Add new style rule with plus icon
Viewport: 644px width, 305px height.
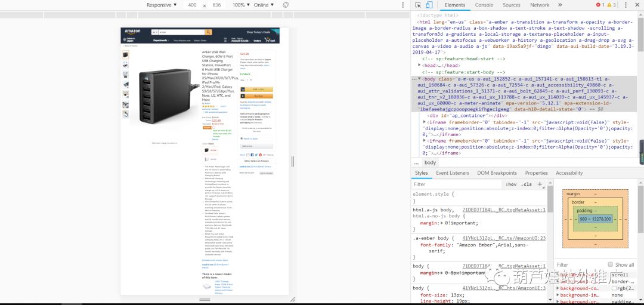(540, 184)
